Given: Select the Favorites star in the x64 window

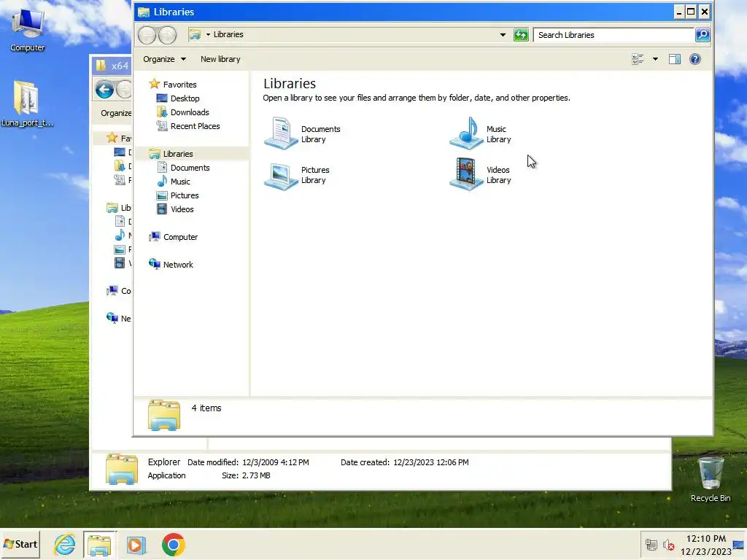Looking at the screenshot, I should [x=112, y=138].
